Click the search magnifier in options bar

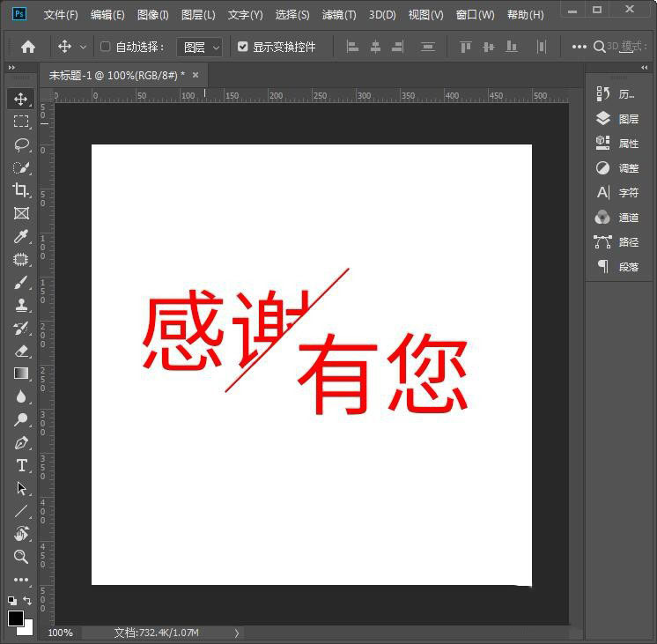coord(599,47)
